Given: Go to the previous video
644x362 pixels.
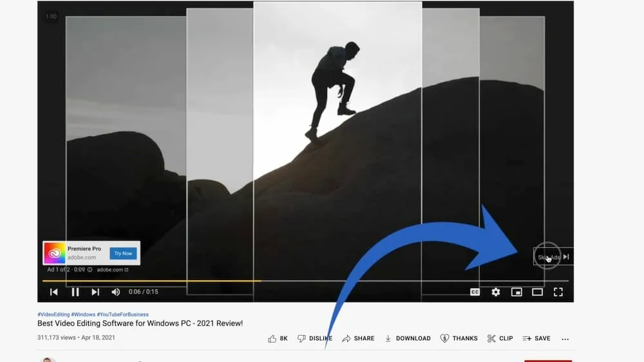Looking at the screenshot, I should point(54,292).
